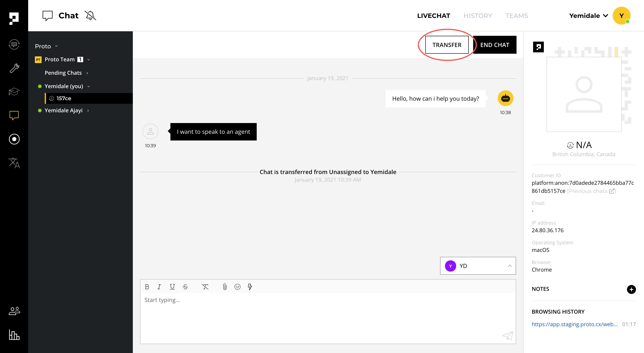The height and width of the screenshot is (353, 644).
Task: Click the visitor avatar beside agent request
Action: tap(150, 131)
